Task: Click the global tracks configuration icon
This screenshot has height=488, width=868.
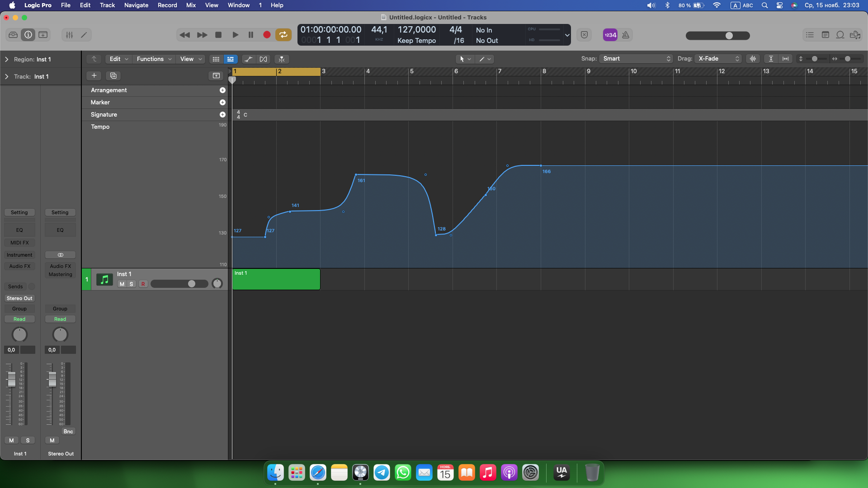Action: (216, 75)
